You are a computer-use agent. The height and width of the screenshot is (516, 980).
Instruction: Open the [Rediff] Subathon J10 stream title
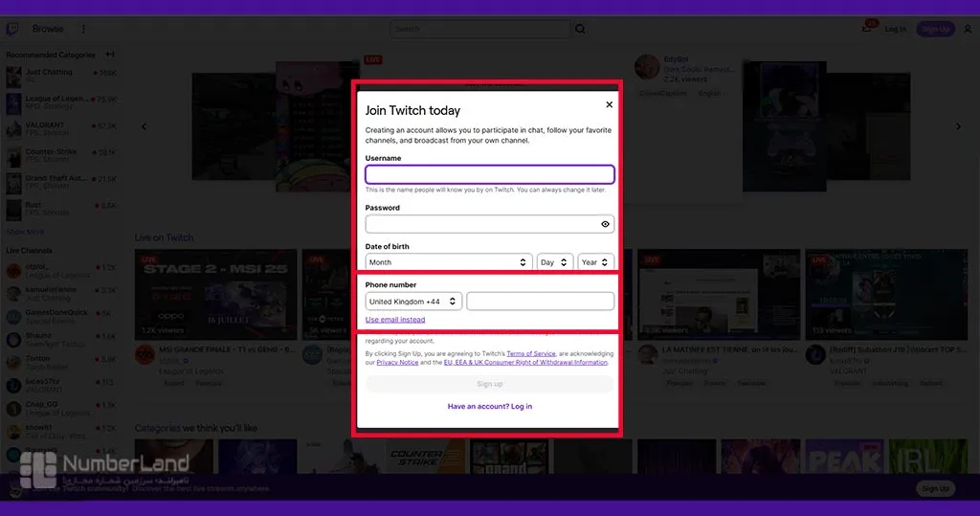[x=898, y=349]
